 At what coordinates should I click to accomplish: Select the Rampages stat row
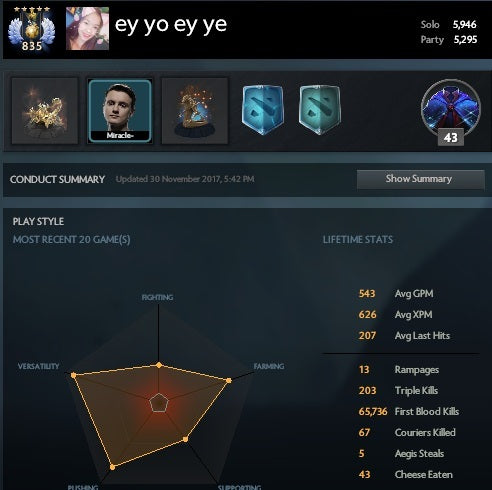pyautogui.click(x=399, y=370)
